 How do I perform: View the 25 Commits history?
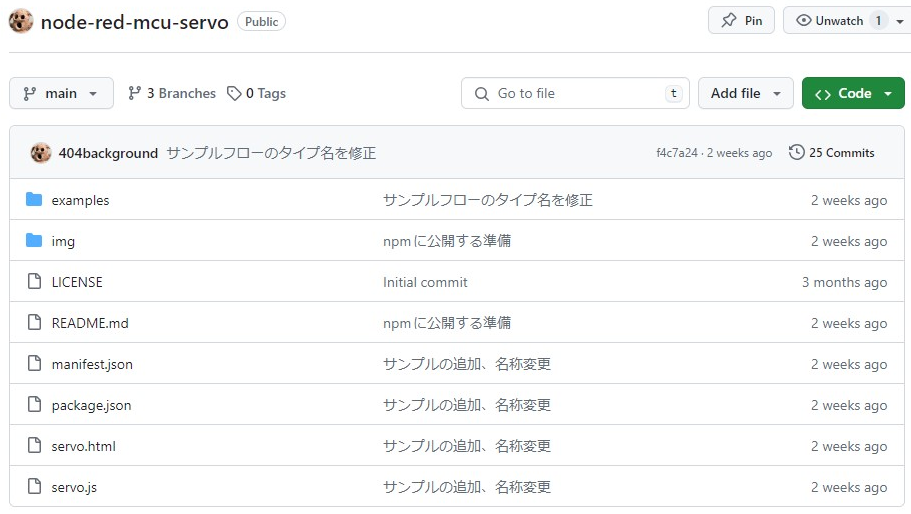coord(831,152)
